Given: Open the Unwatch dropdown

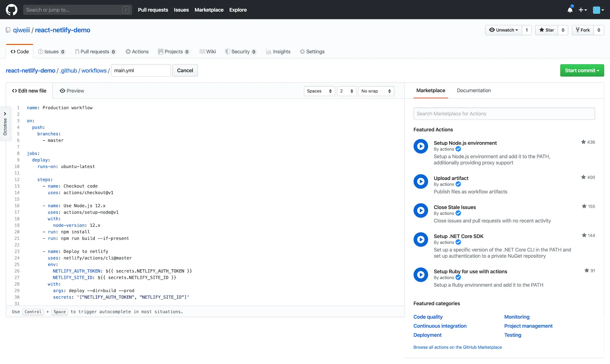Looking at the screenshot, I should (504, 30).
